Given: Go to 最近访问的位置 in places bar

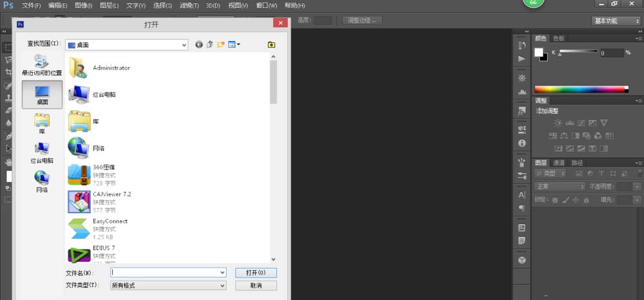Looking at the screenshot, I should 42,65.
